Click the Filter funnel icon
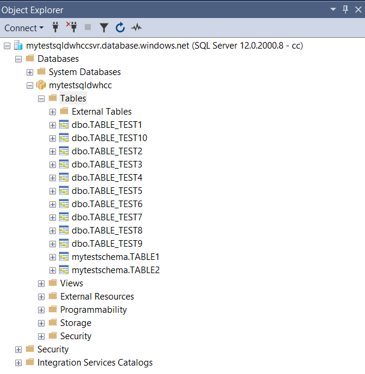 click(x=104, y=28)
